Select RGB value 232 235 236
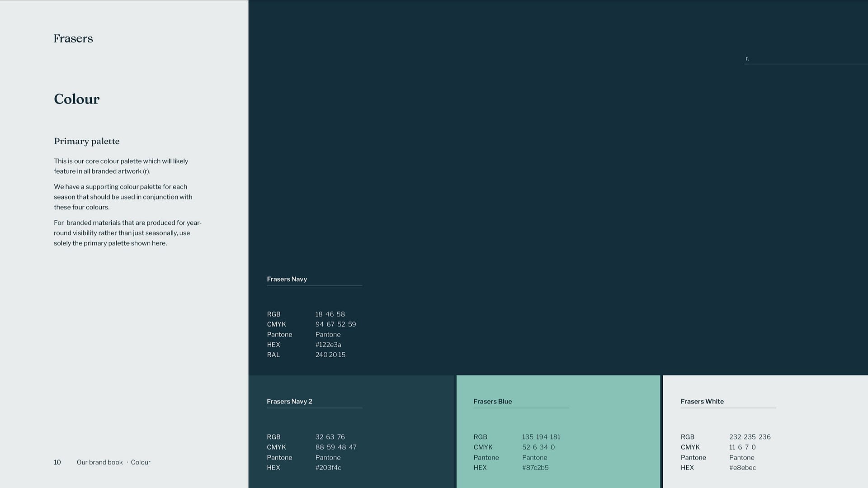Viewport: 868px width, 488px height. tap(750, 437)
